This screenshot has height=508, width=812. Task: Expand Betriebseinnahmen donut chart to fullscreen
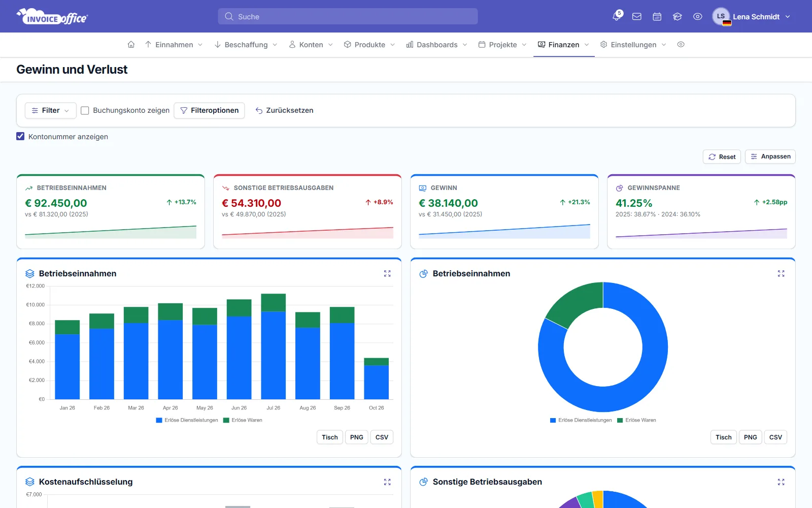coord(781,274)
